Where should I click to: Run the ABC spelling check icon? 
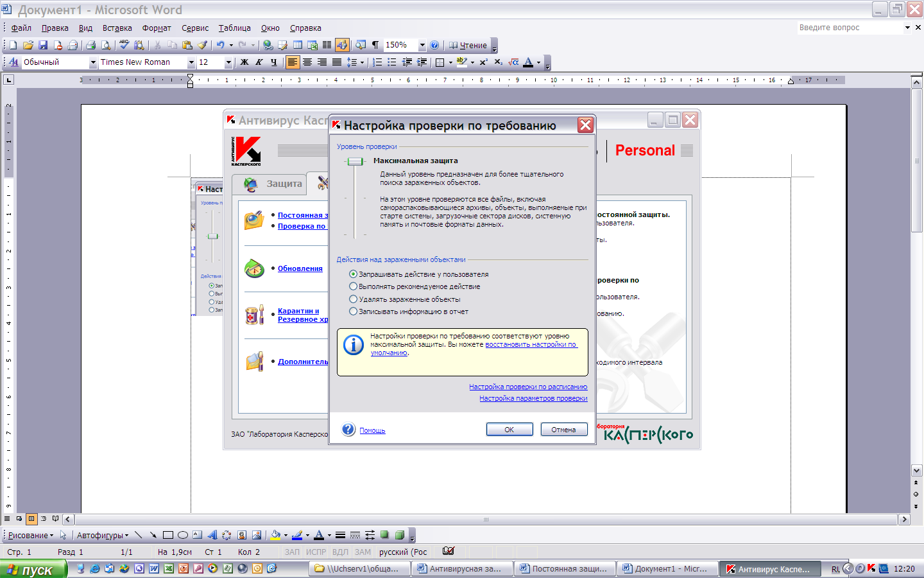coord(124,45)
